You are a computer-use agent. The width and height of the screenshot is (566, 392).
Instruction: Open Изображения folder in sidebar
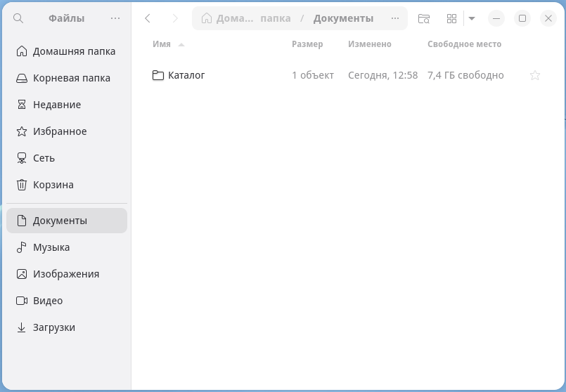tap(67, 274)
